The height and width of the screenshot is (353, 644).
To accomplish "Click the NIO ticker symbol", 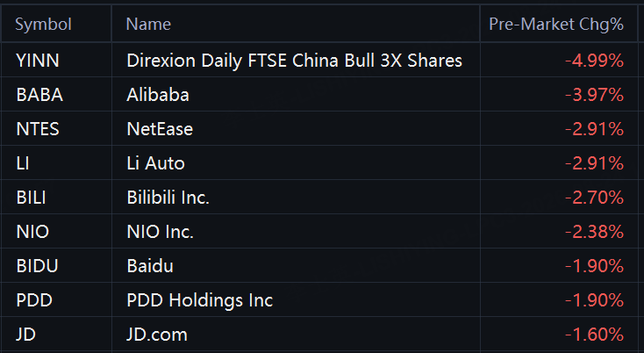I will coord(32,232).
